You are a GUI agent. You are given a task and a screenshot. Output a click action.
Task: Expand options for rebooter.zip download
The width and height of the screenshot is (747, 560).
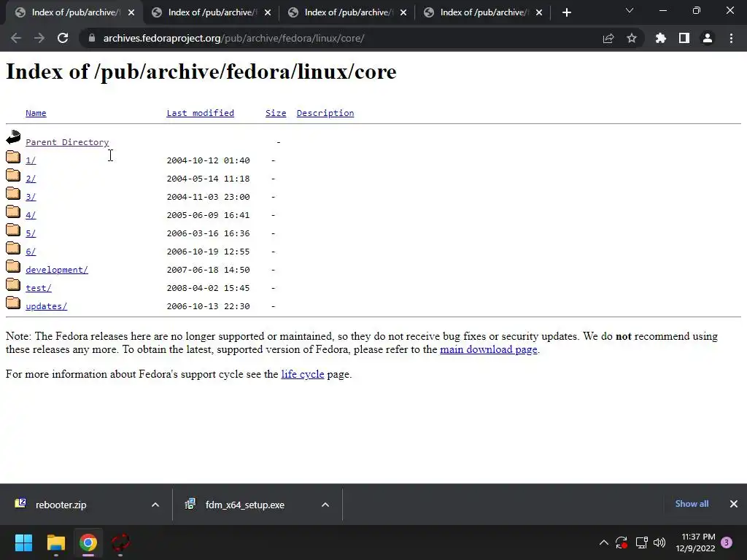tap(155, 505)
